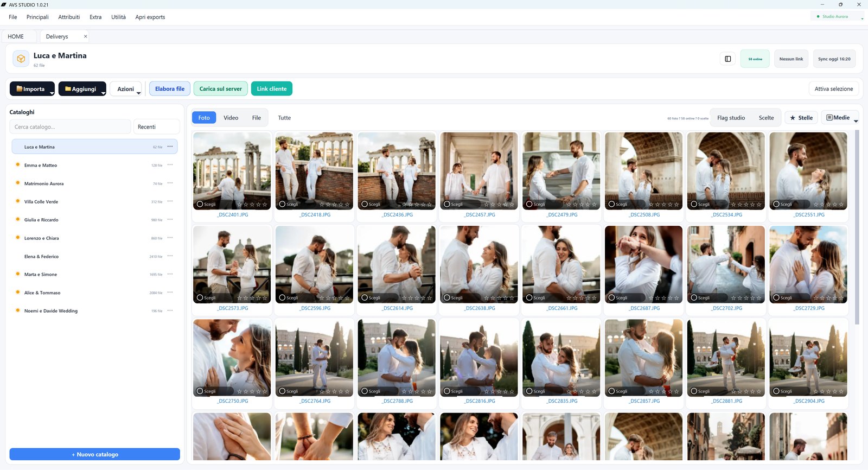
Task: Click the Luca e Martina box icon
Action: (x=21, y=59)
